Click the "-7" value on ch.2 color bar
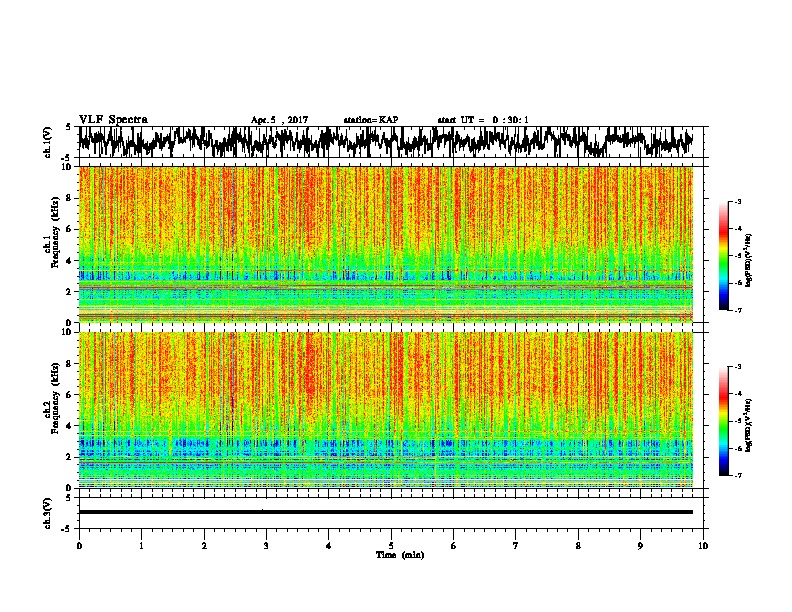 coord(737,475)
